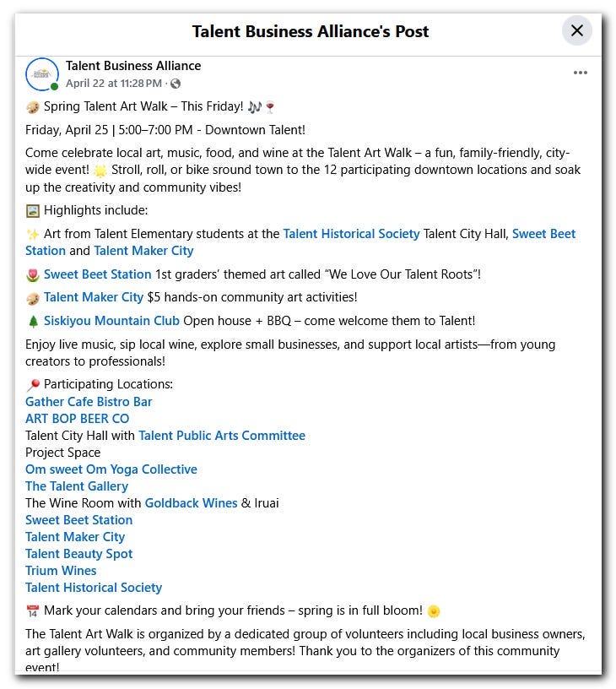The width and height of the screenshot is (616, 689).
Task: Click the music notes emoji after 'This Friday!'
Action: point(255,106)
